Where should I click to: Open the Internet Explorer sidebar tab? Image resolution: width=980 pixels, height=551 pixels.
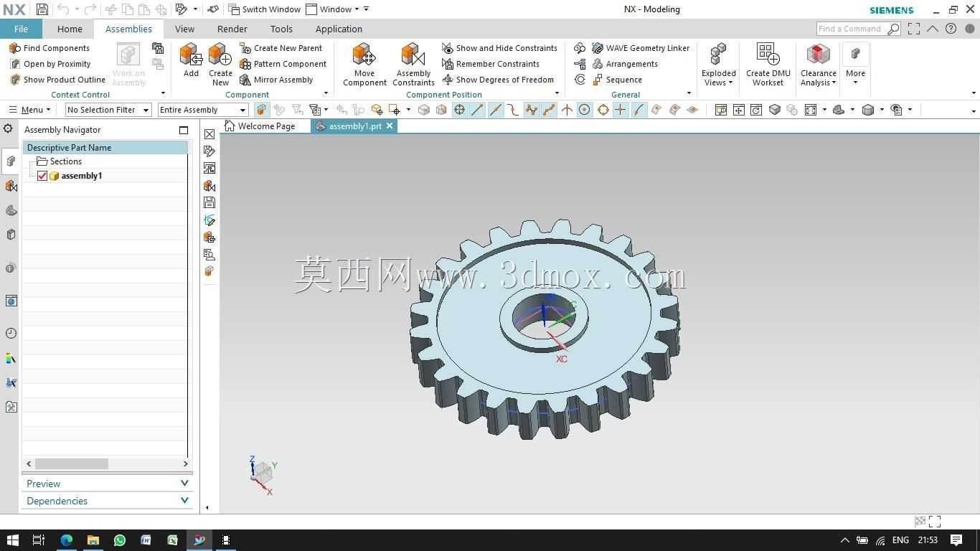pos(11,301)
